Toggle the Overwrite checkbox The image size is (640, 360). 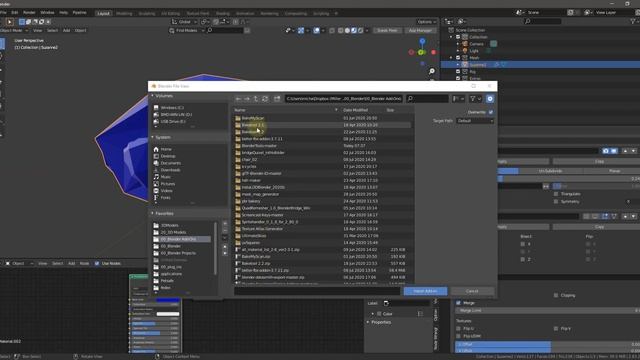click(491, 112)
